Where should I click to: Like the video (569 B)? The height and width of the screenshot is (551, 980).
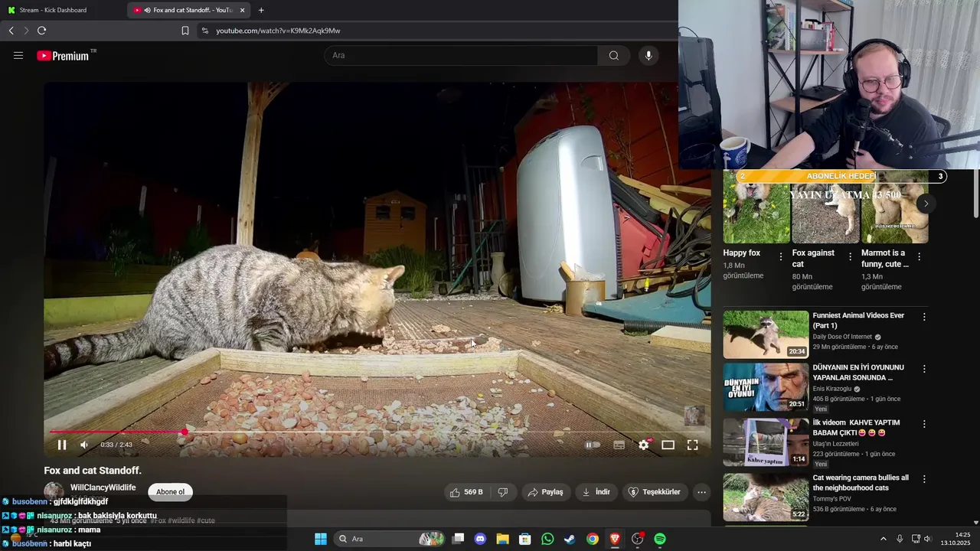pos(467,492)
